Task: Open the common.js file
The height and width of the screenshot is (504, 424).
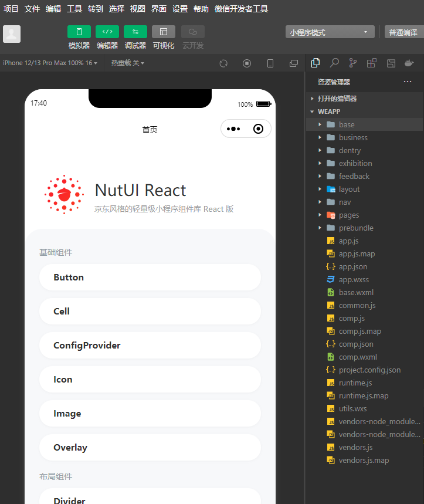Action: pos(365,305)
